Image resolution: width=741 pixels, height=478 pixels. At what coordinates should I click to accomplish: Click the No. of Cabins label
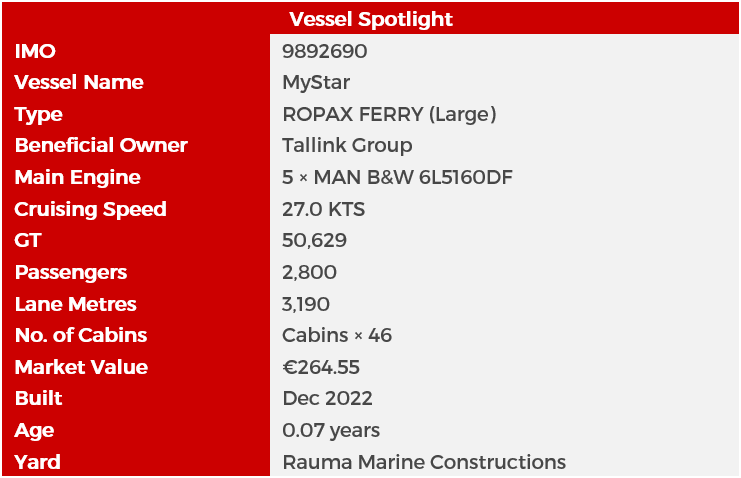[x=81, y=335]
